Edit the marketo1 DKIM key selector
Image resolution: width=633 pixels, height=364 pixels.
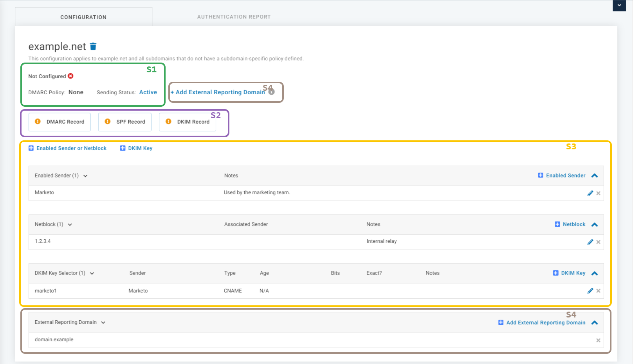point(590,291)
